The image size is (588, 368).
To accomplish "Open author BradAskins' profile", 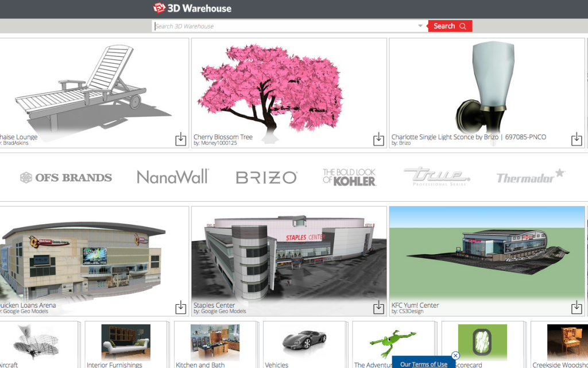I will [x=15, y=143].
